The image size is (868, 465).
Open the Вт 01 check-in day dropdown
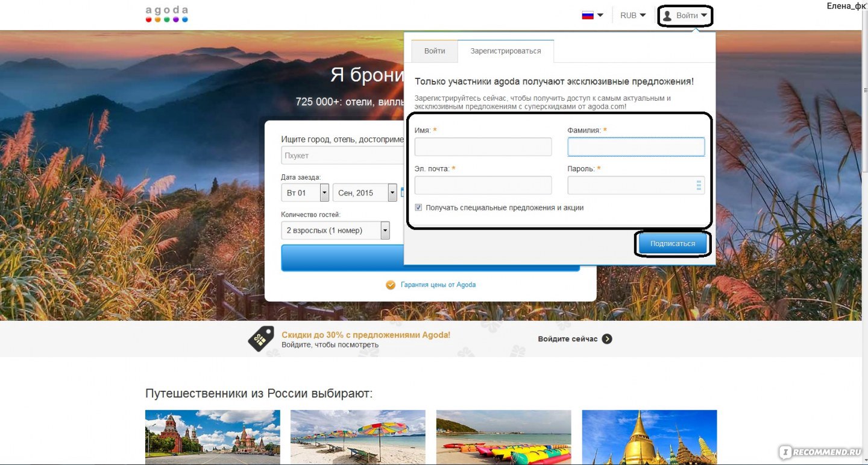305,193
